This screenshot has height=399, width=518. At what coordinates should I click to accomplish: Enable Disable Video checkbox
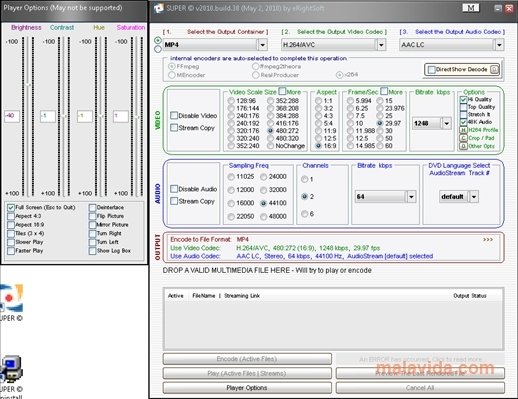(174, 116)
